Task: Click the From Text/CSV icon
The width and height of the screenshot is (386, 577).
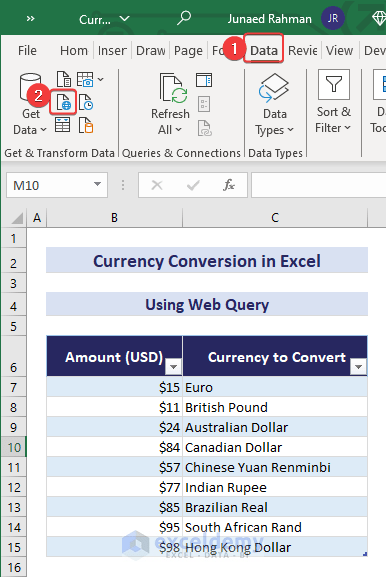Action: click(x=64, y=79)
